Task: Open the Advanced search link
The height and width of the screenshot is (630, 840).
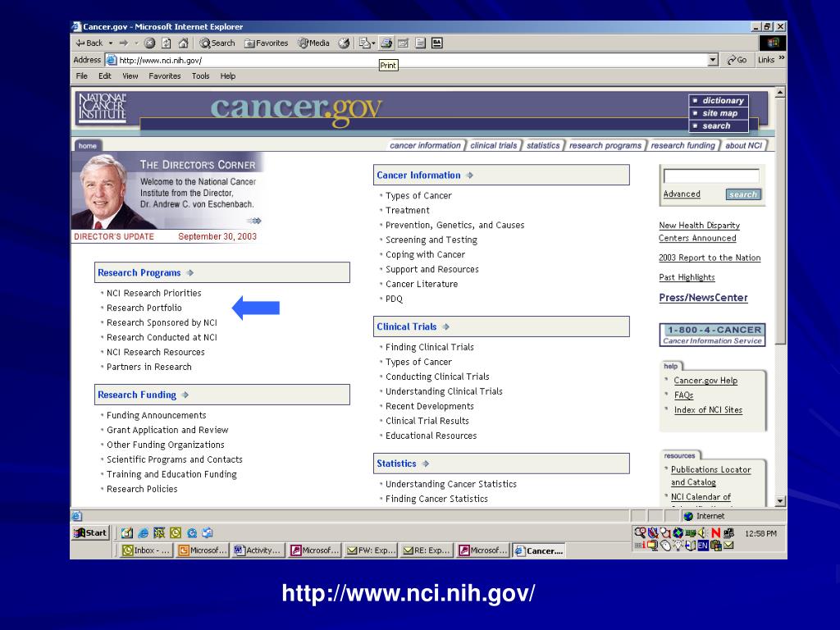Action: (682, 194)
